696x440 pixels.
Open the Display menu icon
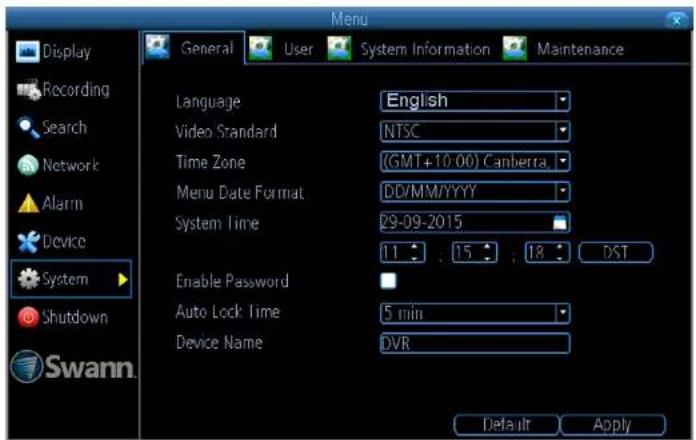(x=28, y=52)
